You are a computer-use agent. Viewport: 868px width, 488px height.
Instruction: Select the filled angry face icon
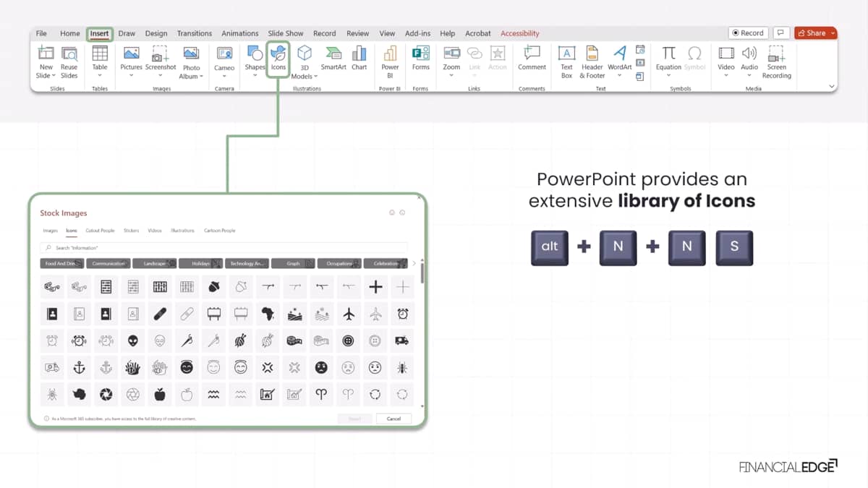[321, 367]
